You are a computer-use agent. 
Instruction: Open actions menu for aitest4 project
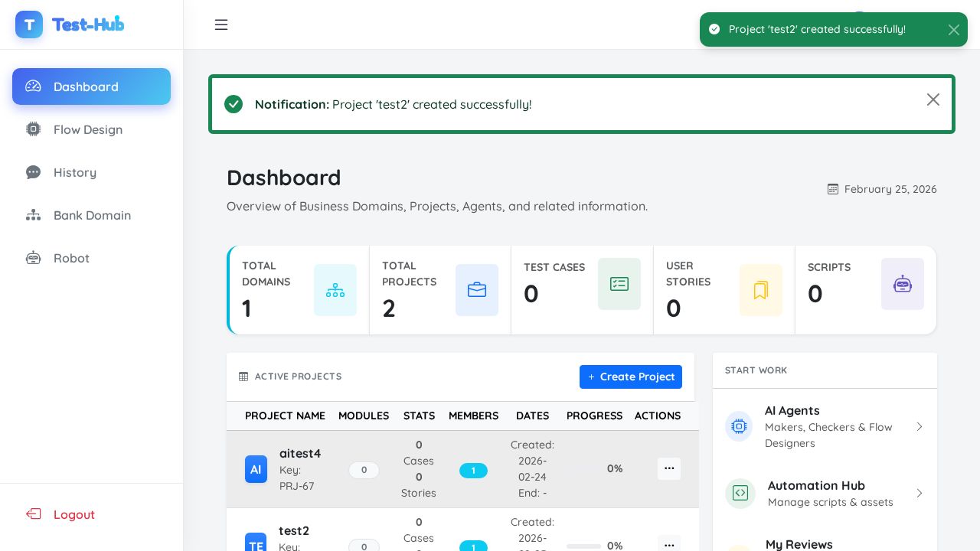[668, 468]
